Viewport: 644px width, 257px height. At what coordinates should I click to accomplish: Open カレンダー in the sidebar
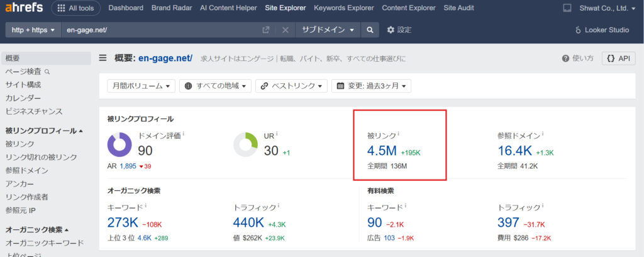tap(23, 98)
